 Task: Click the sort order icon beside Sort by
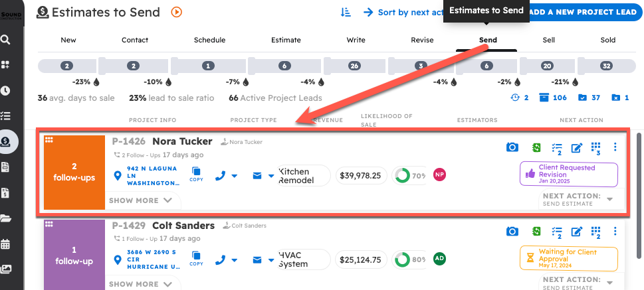coord(346,12)
